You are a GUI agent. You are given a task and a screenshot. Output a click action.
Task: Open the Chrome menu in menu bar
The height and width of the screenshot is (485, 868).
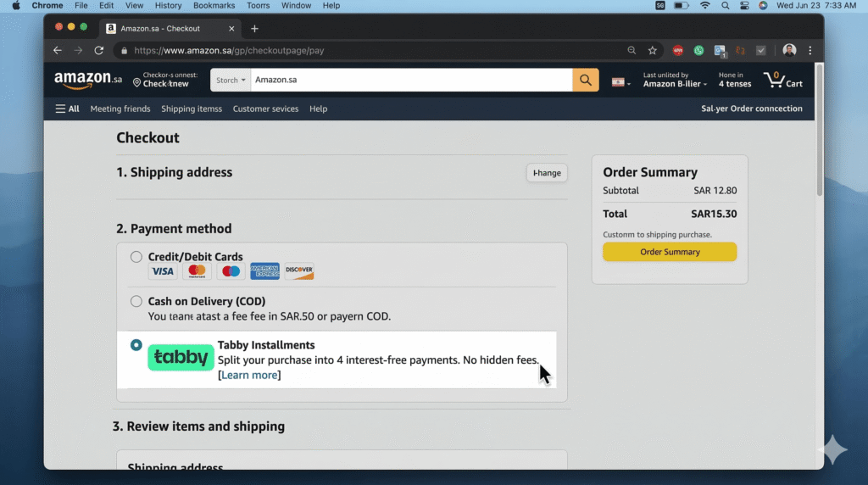[x=47, y=6]
